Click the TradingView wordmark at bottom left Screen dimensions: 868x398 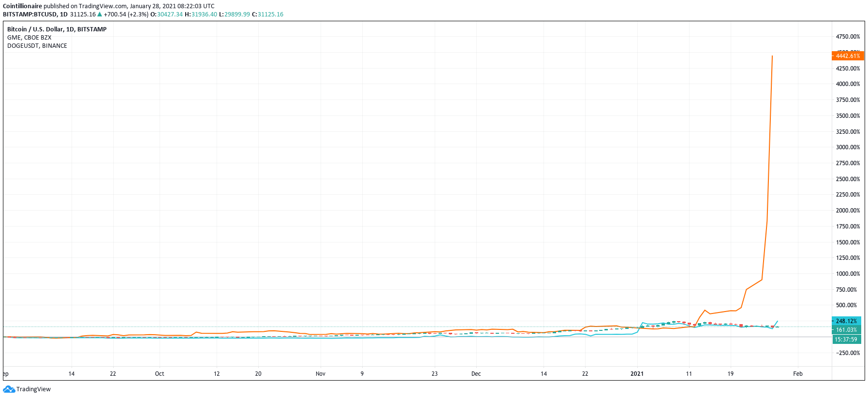click(33, 389)
